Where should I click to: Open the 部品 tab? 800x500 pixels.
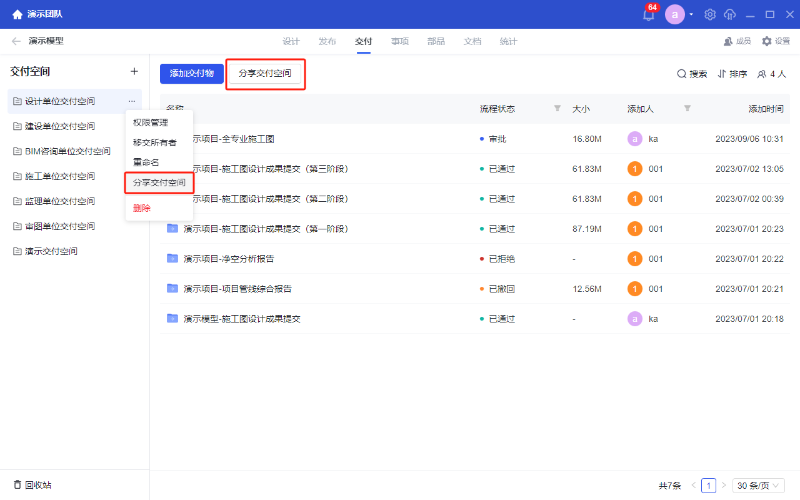436,41
